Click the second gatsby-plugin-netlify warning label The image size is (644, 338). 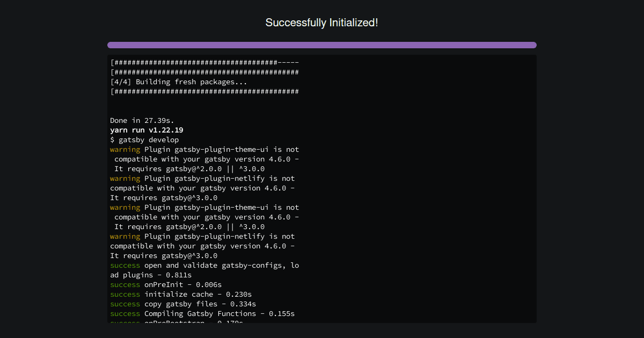tap(125, 236)
